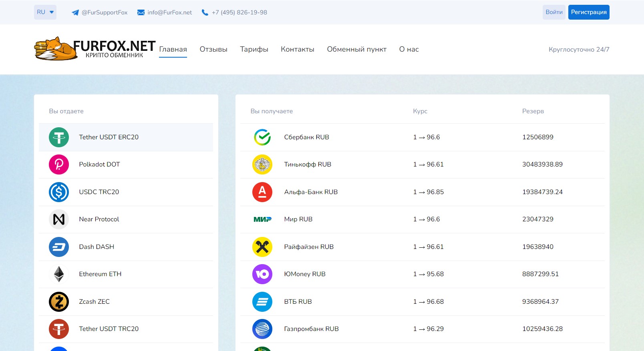Select the Polkadot DOT pink icon

(x=59, y=164)
